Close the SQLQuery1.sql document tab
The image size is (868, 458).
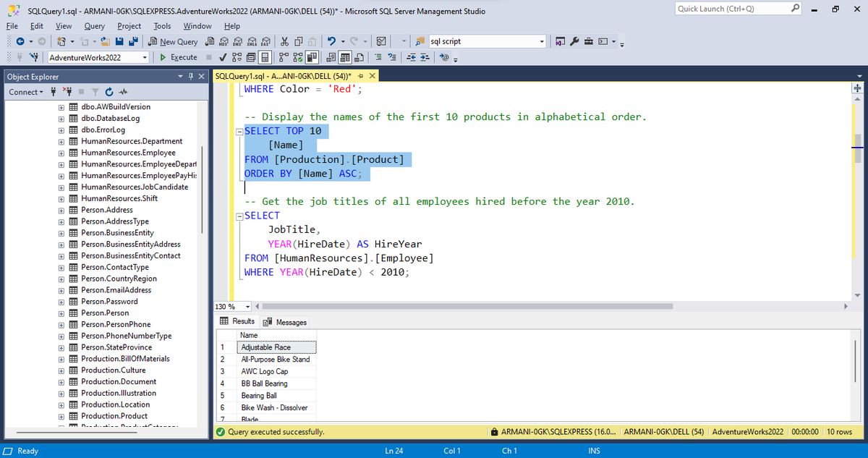372,76
